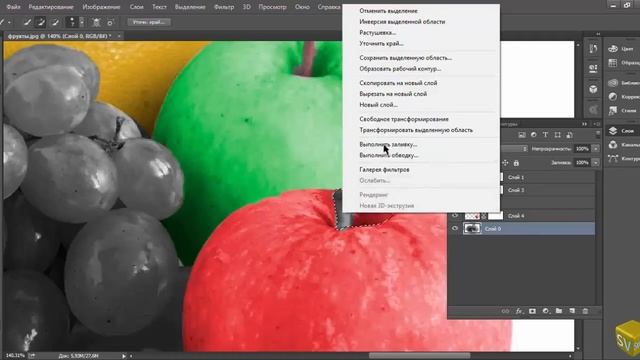Viewport: 640px width, 360px height.
Task: Open the Выделение menu
Action: pyautogui.click(x=190, y=7)
